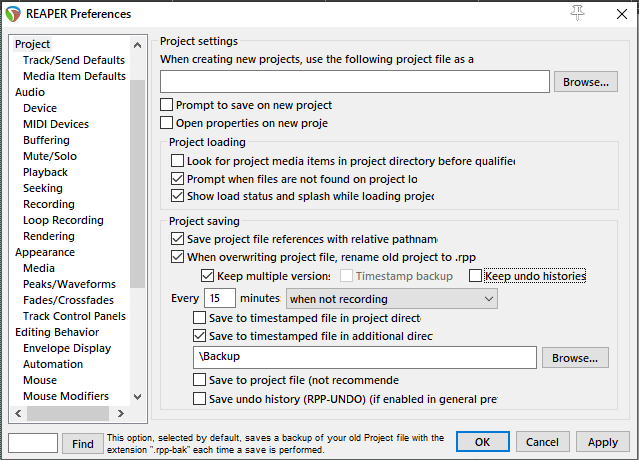This screenshot has height=460, width=639.
Task: Click the autosave minutes input field
Action: point(219,298)
